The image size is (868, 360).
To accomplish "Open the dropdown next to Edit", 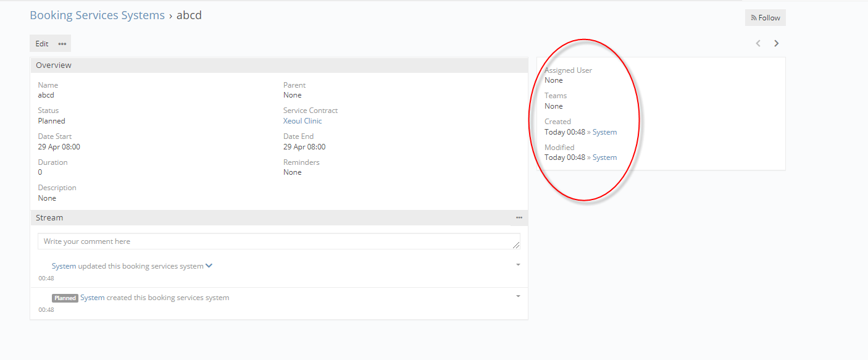I will point(62,44).
